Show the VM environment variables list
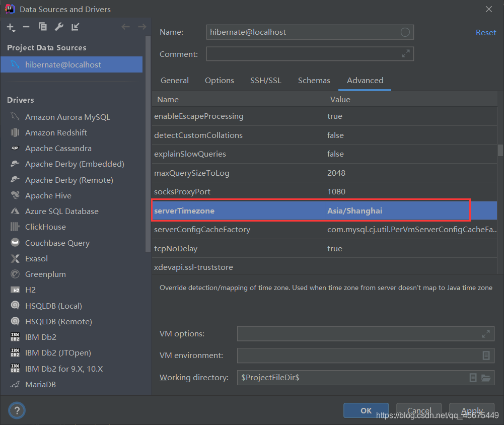The width and height of the screenshot is (504, 425). pos(485,355)
